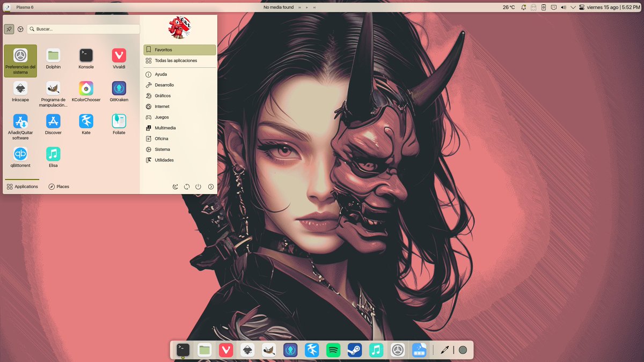
Task: Click the smiley-face tray icon
Action: click(553, 8)
